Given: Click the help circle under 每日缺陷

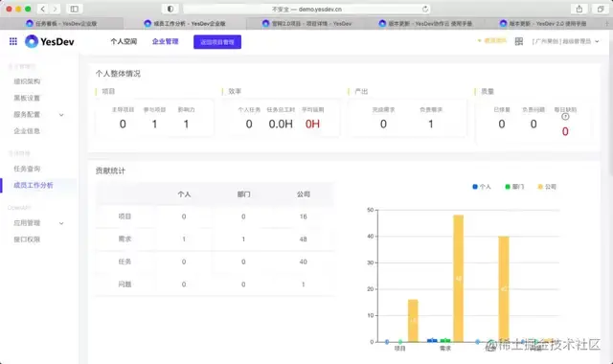Looking at the screenshot, I should pos(565,117).
